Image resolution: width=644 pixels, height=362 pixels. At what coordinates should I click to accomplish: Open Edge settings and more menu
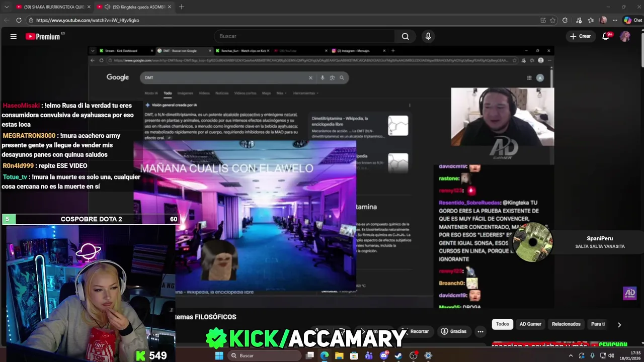(615, 20)
